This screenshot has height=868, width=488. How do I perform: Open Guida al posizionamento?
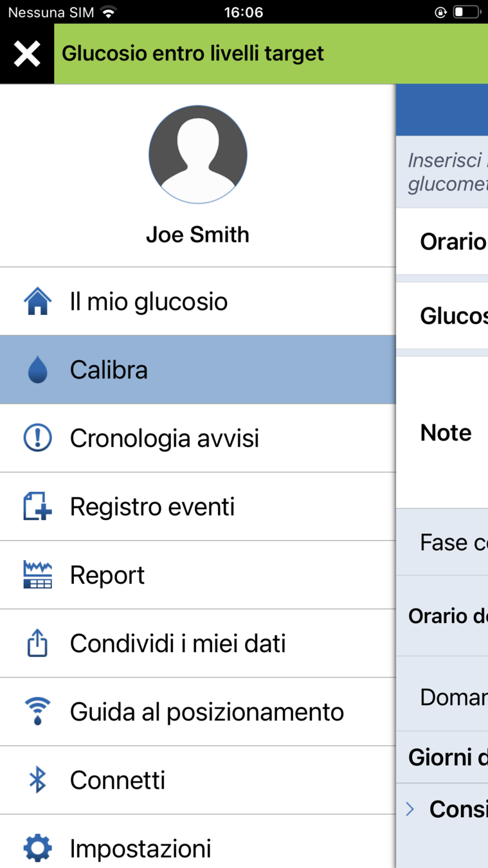[207, 712]
